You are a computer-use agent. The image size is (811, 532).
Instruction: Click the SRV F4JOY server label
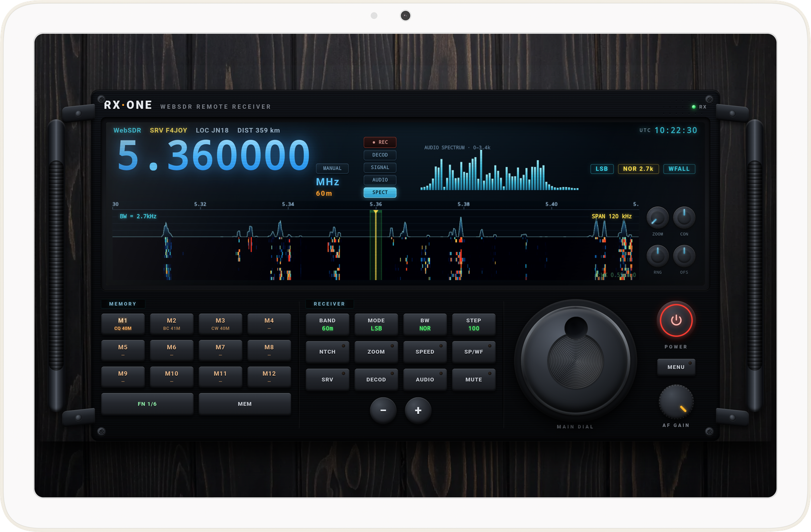[168, 130]
